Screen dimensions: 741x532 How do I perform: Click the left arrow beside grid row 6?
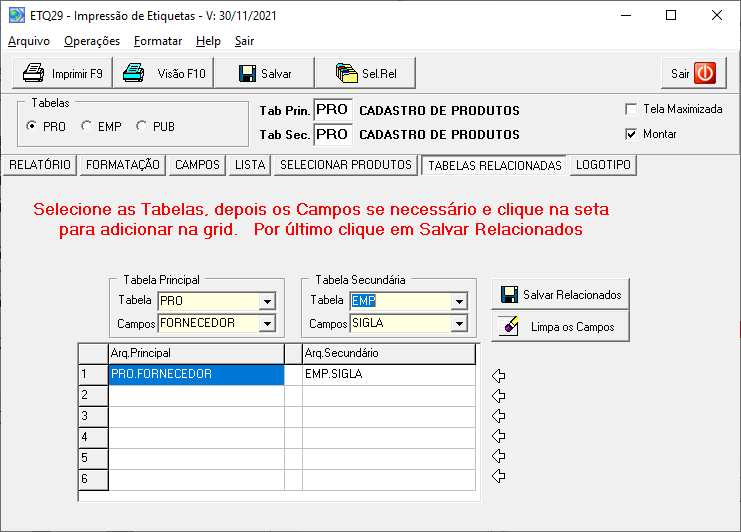click(x=499, y=476)
